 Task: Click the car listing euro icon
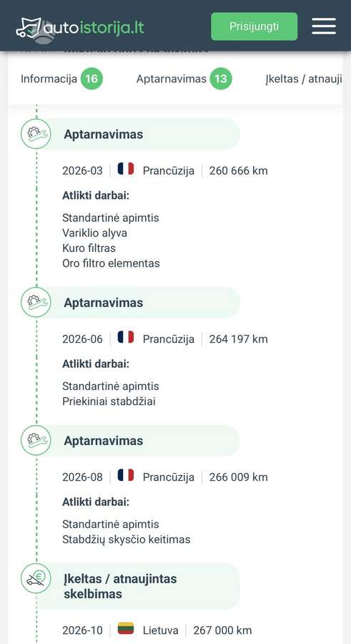(36, 578)
